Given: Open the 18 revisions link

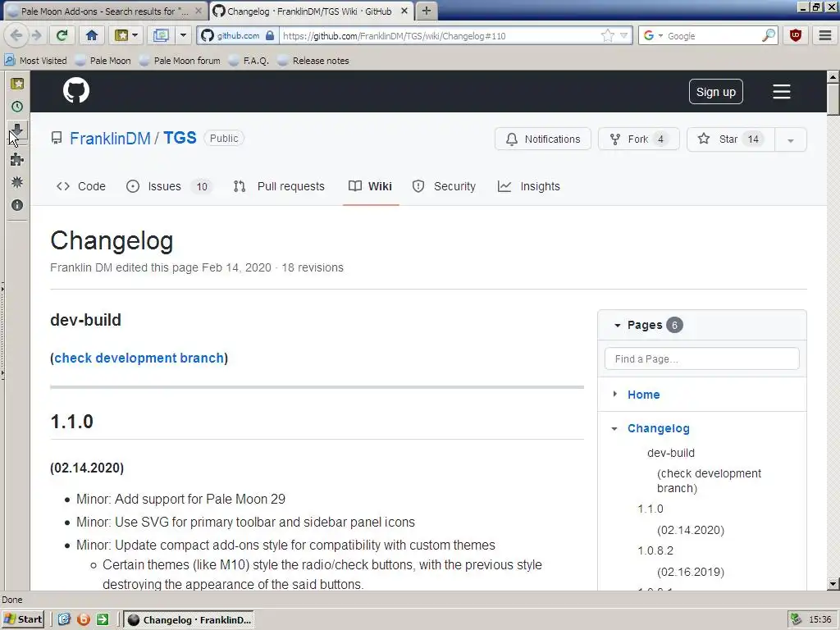Looking at the screenshot, I should [x=313, y=267].
